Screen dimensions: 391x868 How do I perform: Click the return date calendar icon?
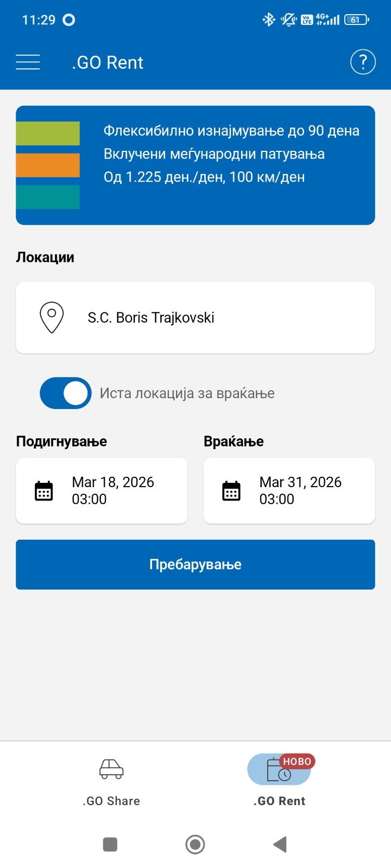click(x=231, y=490)
